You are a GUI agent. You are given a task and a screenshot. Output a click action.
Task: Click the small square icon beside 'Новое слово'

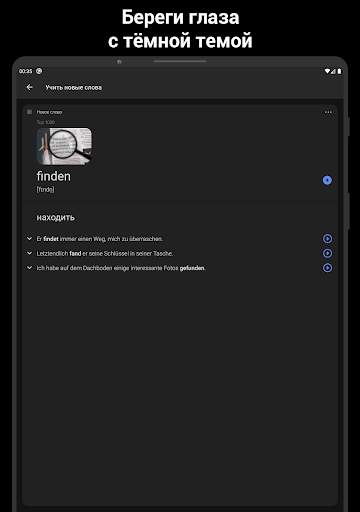pos(29,112)
